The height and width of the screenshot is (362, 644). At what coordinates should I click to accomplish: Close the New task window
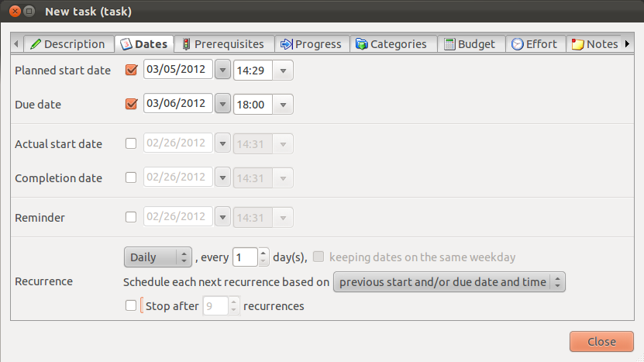[x=15, y=11]
